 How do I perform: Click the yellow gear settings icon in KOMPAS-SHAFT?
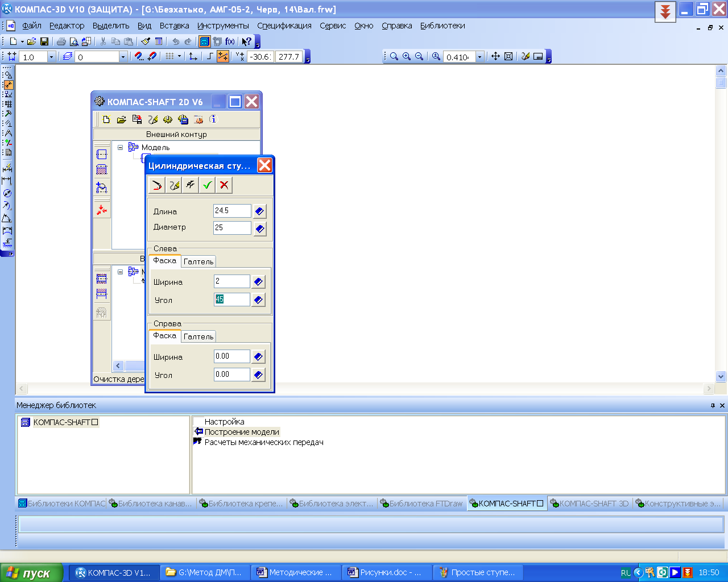pyautogui.click(x=168, y=119)
